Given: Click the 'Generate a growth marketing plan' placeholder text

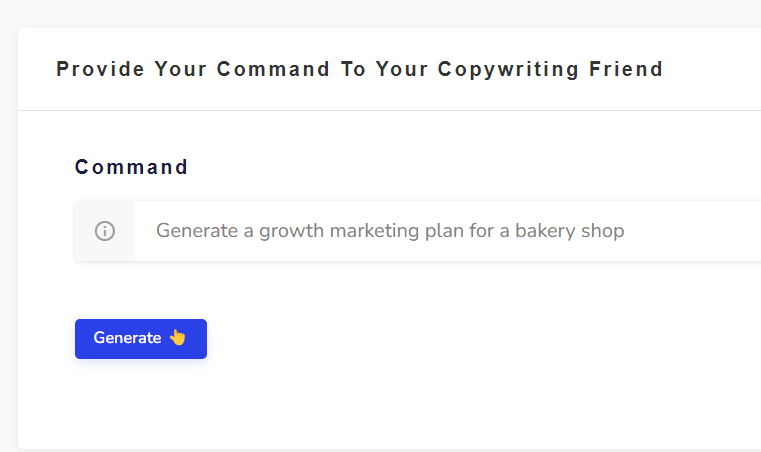Looking at the screenshot, I should tap(289, 231).
